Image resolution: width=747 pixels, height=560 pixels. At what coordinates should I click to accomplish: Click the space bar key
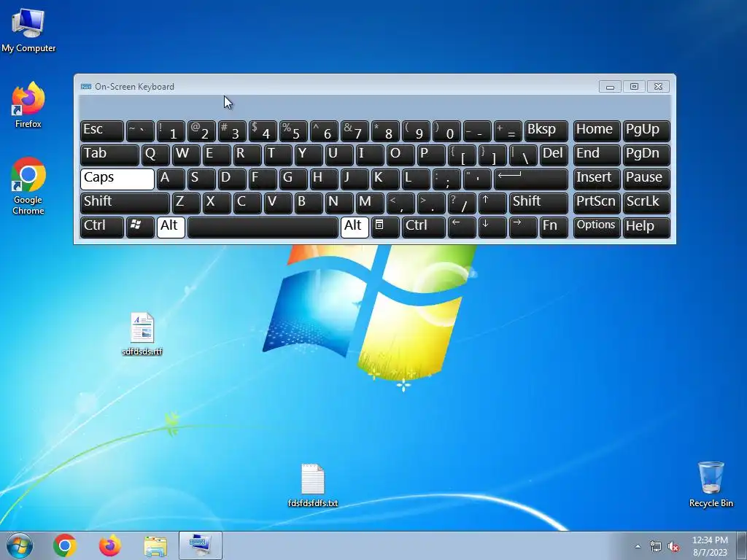pos(263,227)
